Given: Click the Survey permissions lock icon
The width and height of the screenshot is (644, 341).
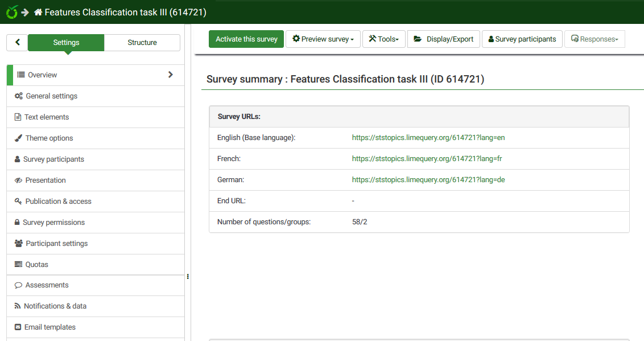Looking at the screenshot, I should (x=18, y=223).
